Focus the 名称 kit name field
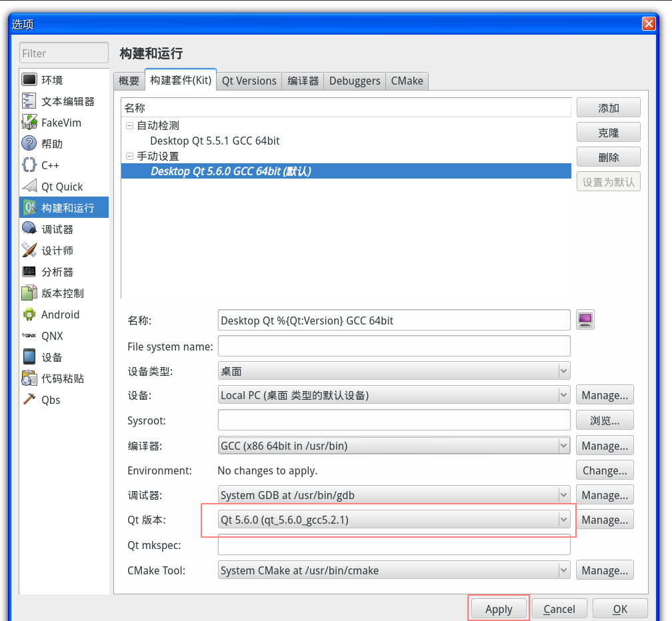This screenshot has width=672, height=621. click(394, 320)
